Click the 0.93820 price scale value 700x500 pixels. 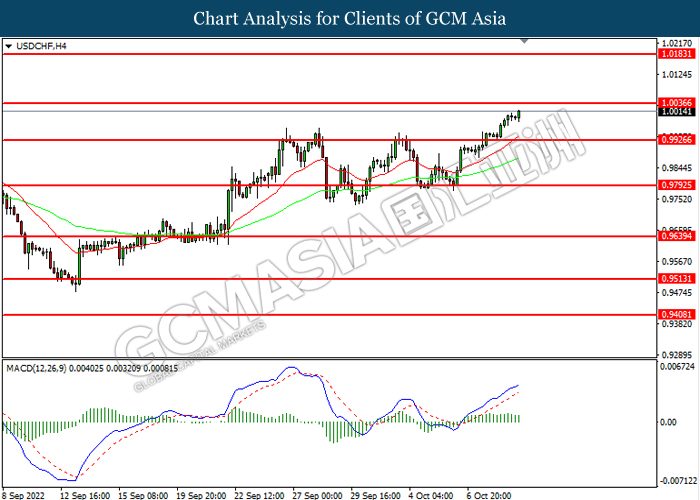[x=677, y=324]
